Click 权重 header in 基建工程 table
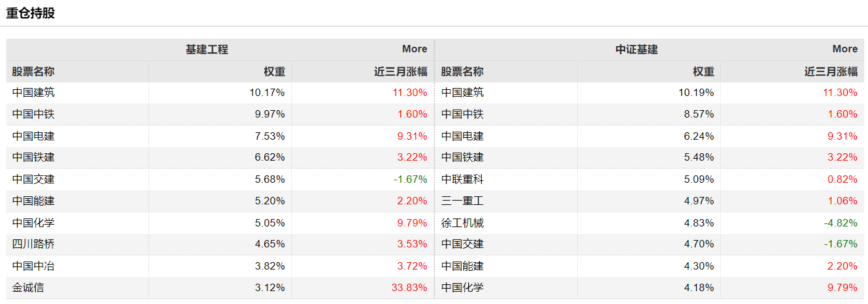 pyautogui.click(x=275, y=71)
